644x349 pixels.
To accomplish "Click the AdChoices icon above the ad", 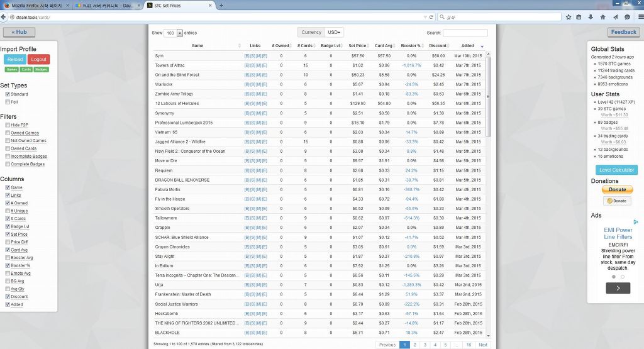I will 636,222.
